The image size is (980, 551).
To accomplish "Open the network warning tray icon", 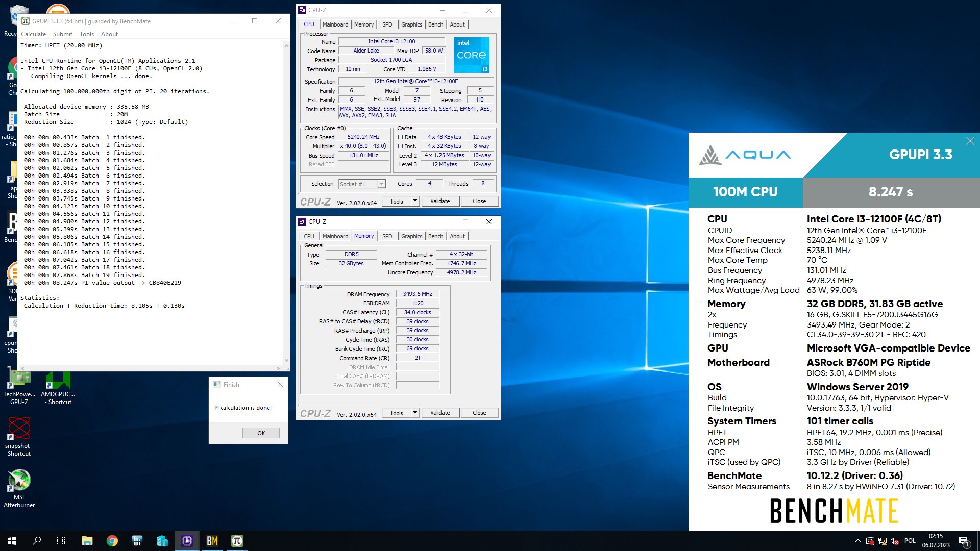I will 882,541.
